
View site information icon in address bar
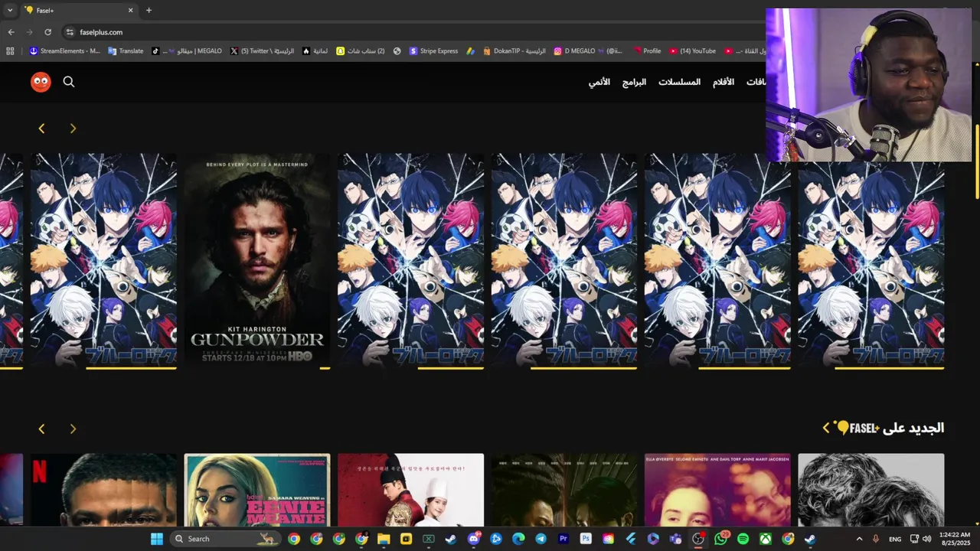click(70, 32)
